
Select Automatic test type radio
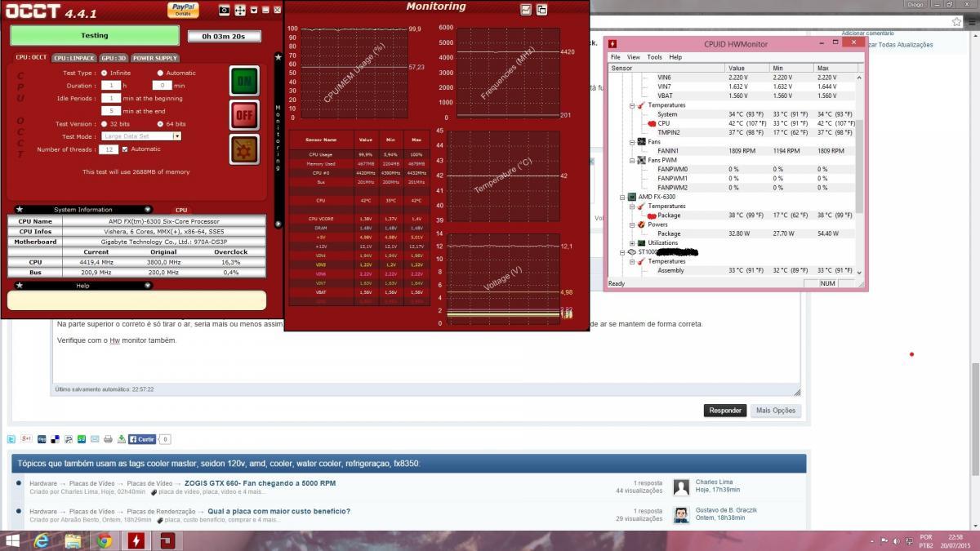coord(160,73)
